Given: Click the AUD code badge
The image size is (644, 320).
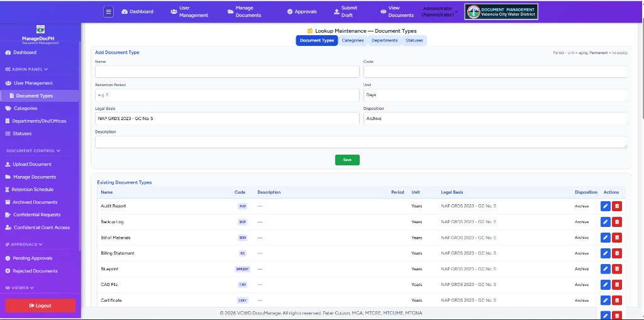Looking at the screenshot, I should [242, 206].
